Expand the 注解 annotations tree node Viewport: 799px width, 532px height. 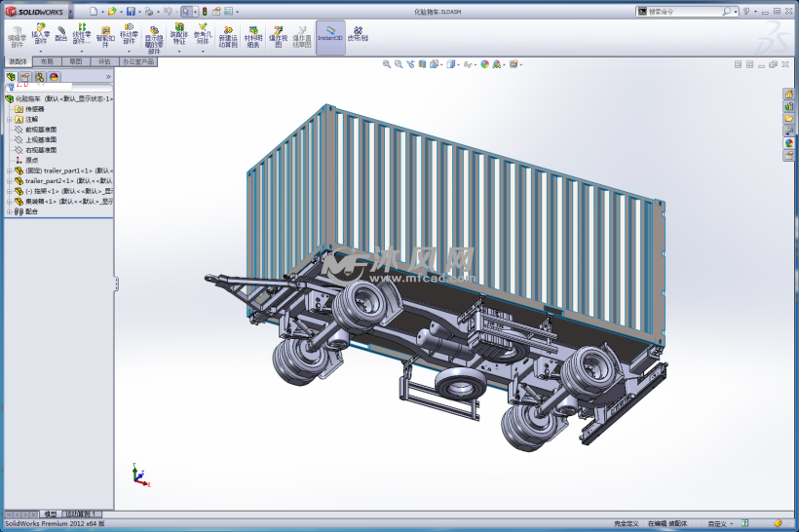tap(9, 119)
